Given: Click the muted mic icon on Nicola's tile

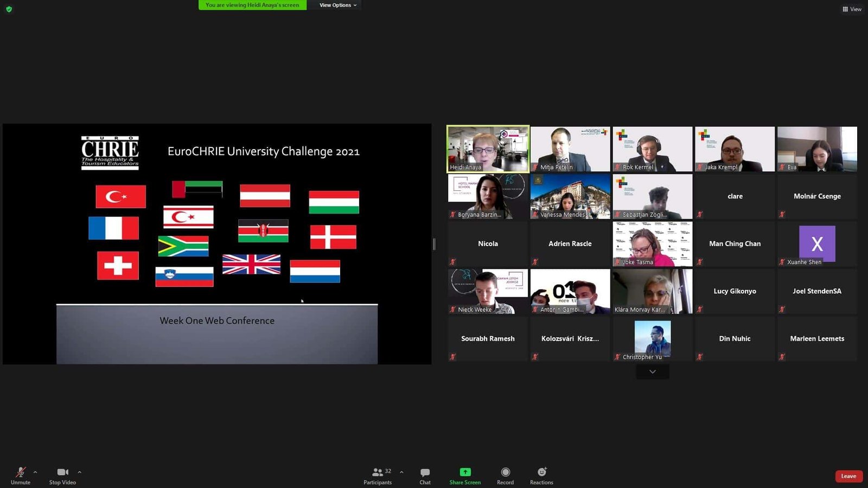Looking at the screenshot, I should 452,262.
